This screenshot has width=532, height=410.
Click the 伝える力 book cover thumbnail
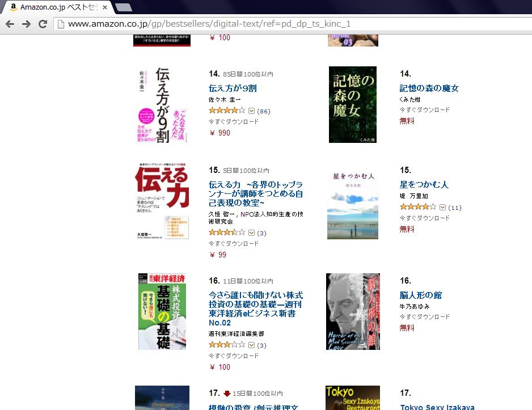coord(162,201)
